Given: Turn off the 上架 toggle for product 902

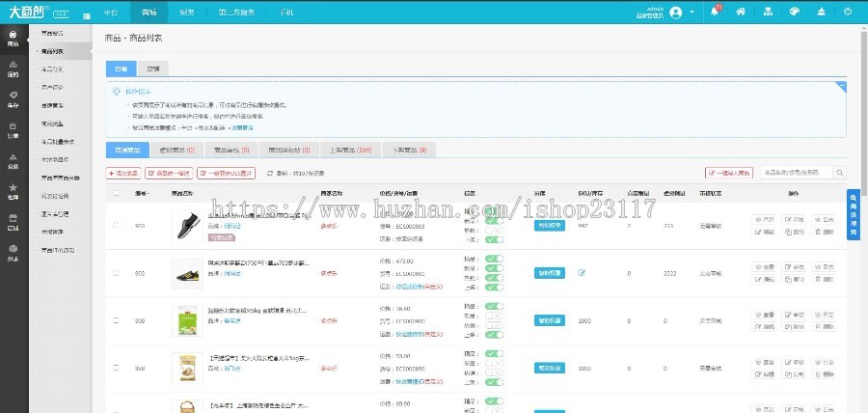Looking at the screenshot, I should pos(495,288).
